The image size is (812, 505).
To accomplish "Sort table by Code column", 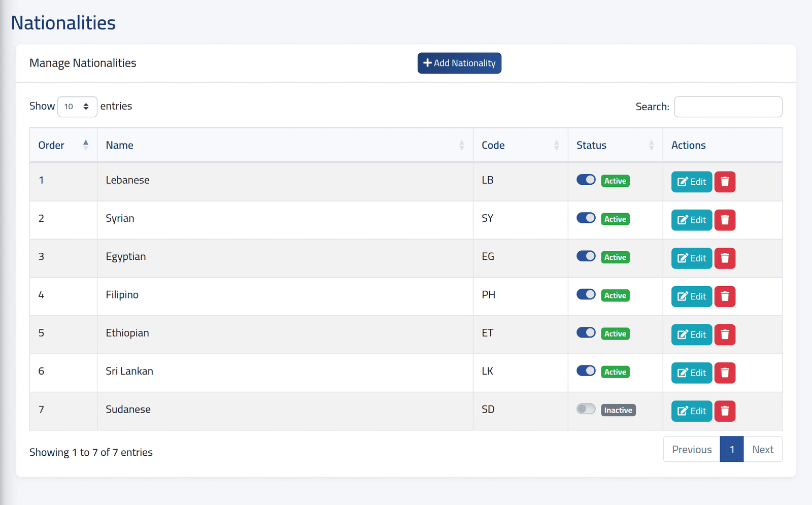I will pyautogui.click(x=521, y=145).
